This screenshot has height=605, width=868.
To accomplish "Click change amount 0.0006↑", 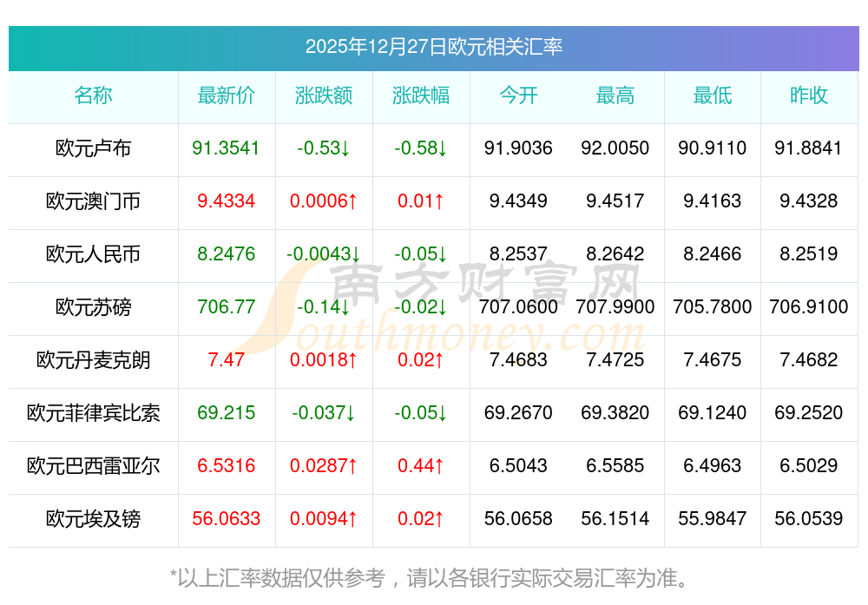I will tap(323, 201).
